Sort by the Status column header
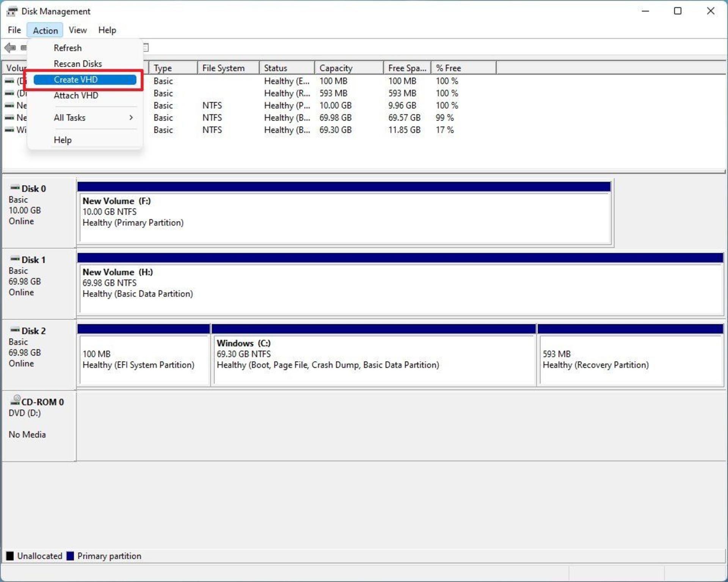 coord(287,68)
